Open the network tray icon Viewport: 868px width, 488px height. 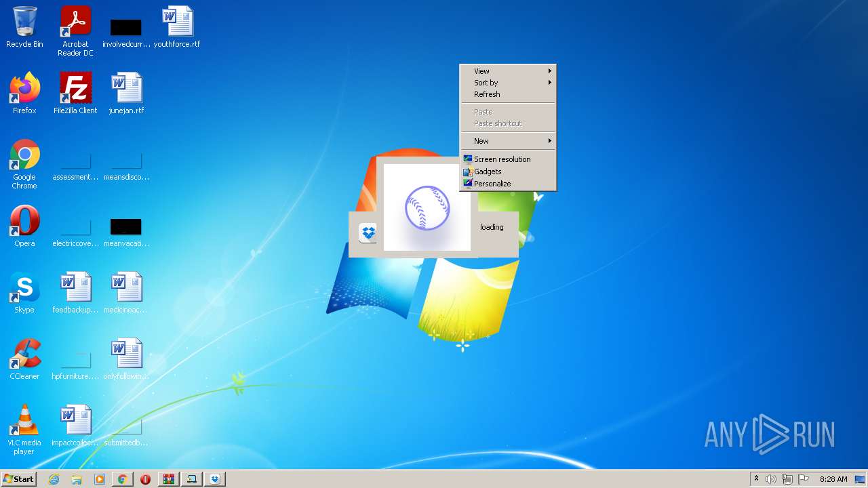[x=787, y=479]
